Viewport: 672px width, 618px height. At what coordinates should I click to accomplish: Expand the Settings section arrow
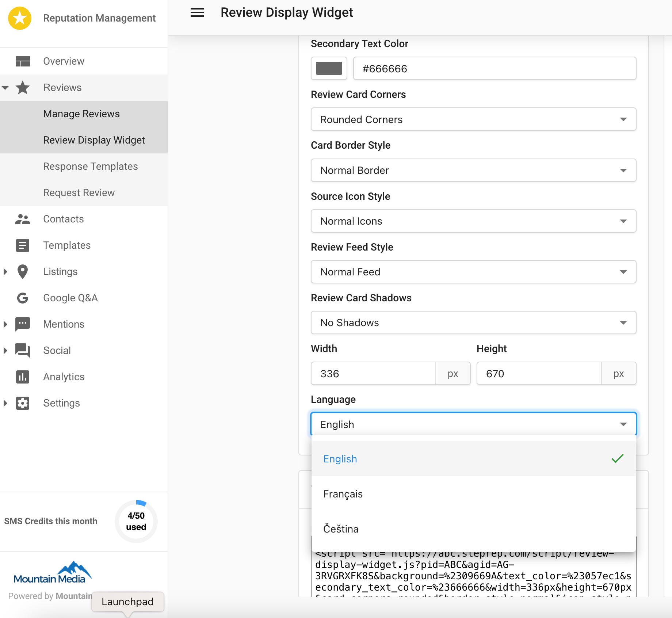tap(5, 403)
